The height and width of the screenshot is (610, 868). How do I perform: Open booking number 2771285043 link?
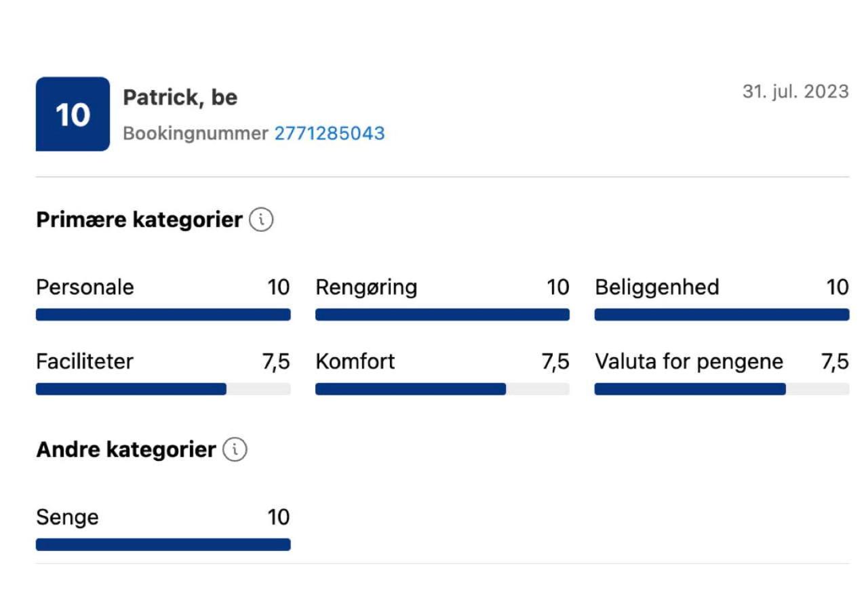pyautogui.click(x=329, y=134)
